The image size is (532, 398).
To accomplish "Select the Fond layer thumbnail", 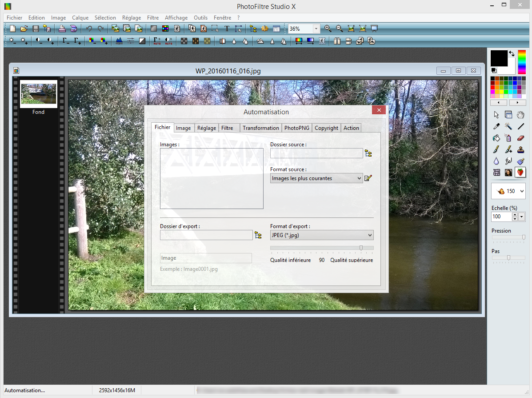I will (x=39, y=94).
